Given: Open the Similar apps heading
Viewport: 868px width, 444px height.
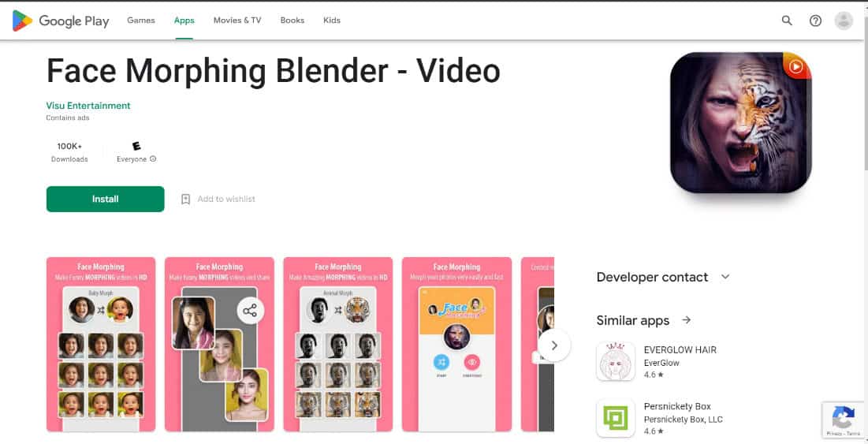Looking at the screenshot, I should tap(633, 320).
